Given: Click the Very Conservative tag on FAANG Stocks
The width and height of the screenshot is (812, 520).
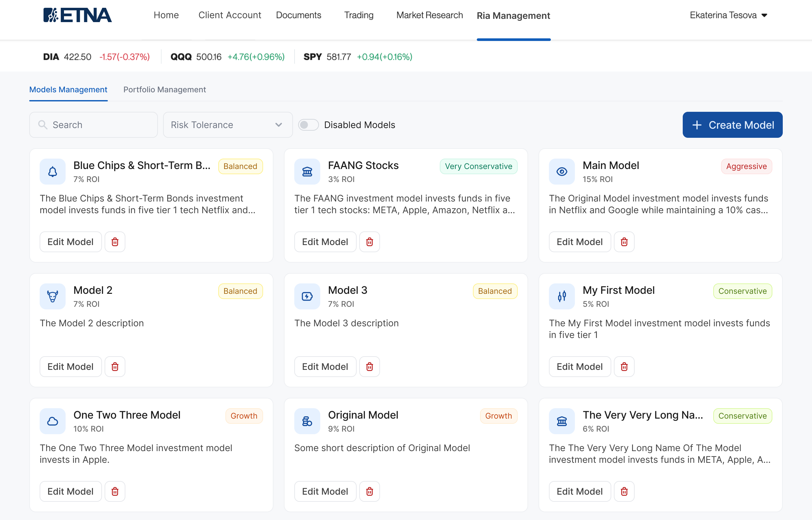Looking at the screenshot, I should tap(478, 166).
